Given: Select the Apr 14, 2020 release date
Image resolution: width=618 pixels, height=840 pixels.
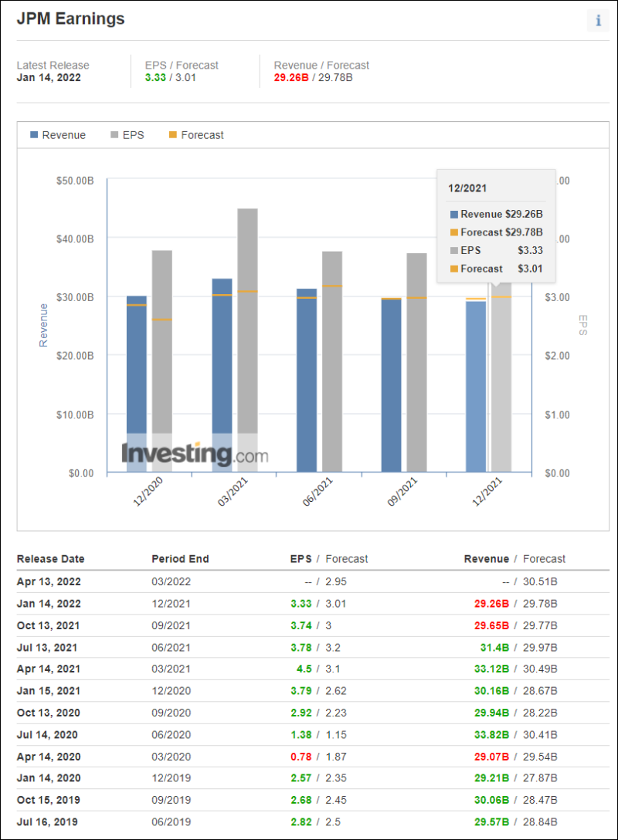Looking at the screenshot, I should (49, 757).
